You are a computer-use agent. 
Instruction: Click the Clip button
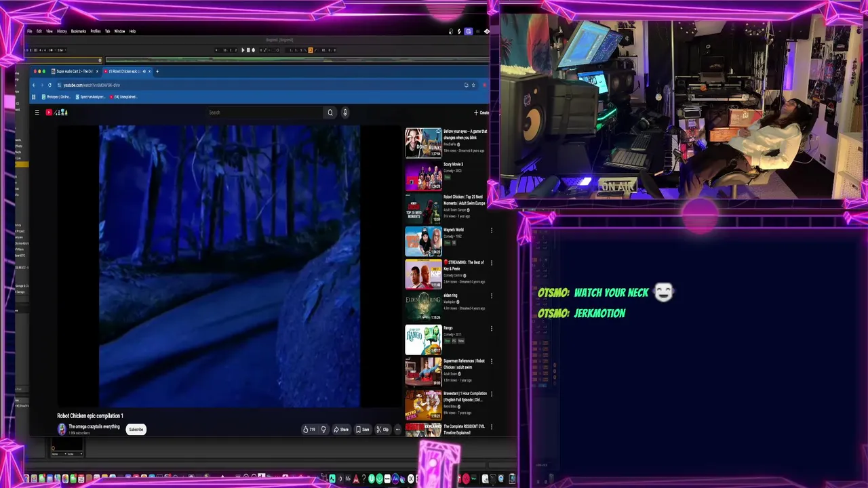pyautogui.click(x=382, y=430)
